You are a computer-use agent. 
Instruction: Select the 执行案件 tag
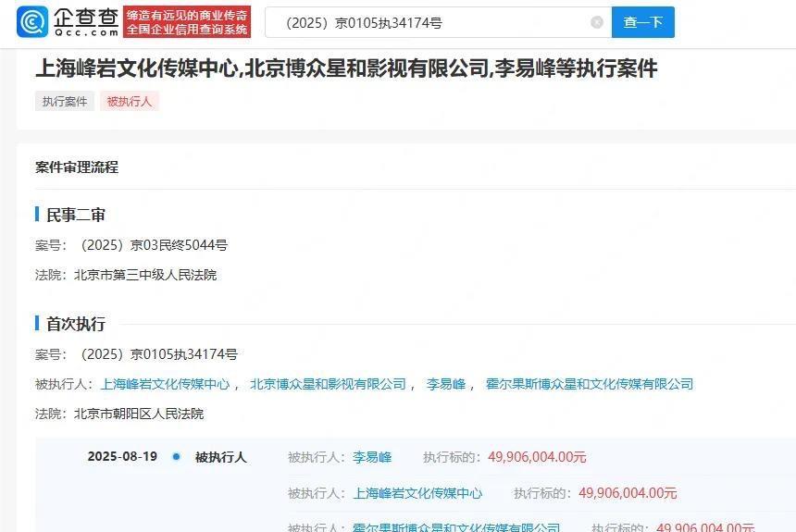tap(65, 102)
